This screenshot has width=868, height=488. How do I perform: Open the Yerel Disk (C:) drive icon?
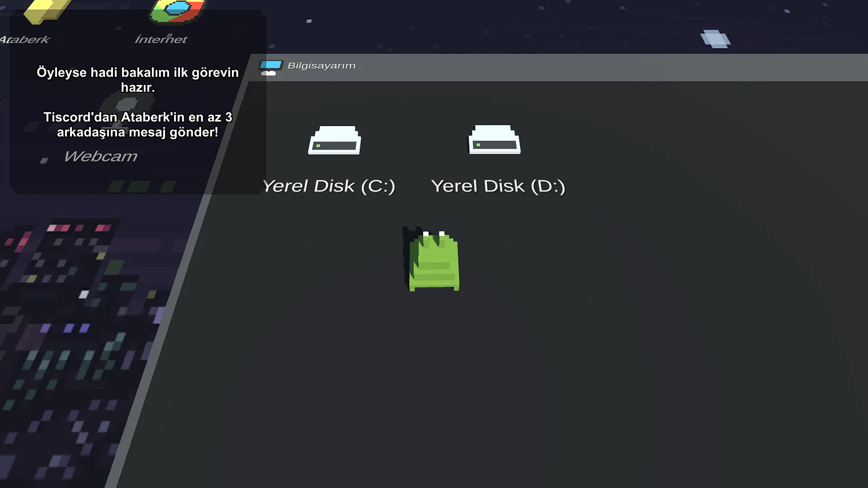click(335, 140)
